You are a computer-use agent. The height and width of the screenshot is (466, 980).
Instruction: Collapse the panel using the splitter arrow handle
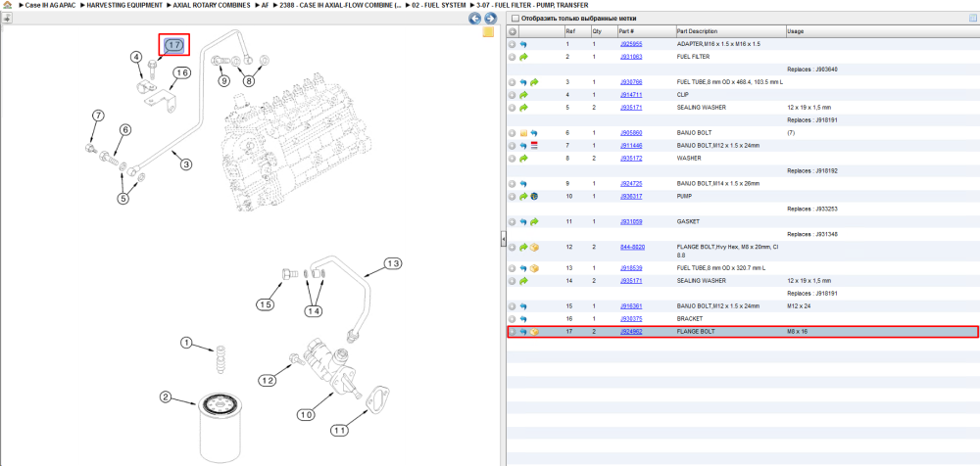503,239
